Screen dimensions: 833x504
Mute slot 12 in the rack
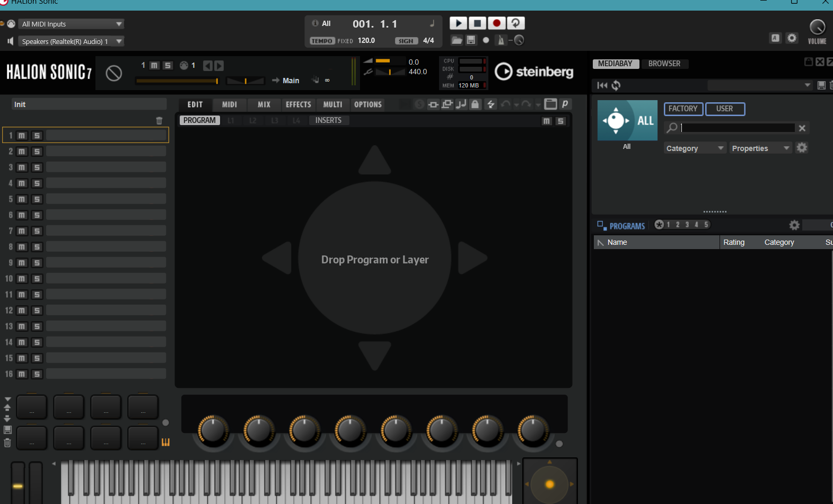click(22, 311)
